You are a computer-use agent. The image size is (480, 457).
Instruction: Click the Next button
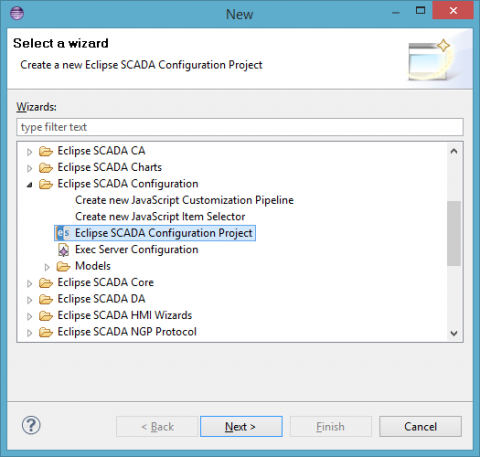(x=241, y=426)
